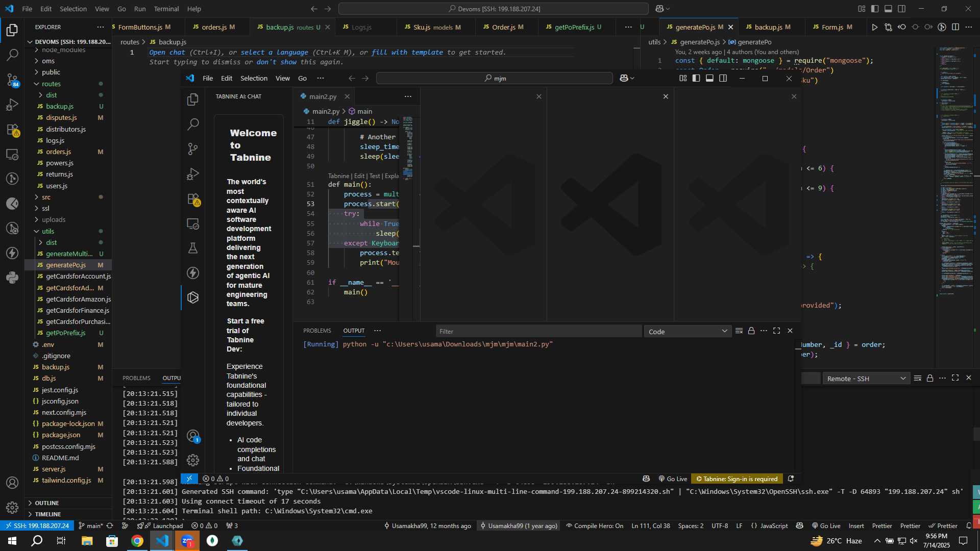The image size is (980, 551).
Task: Open Explorer in mjm window activity bar
Action: coord(193,99)
